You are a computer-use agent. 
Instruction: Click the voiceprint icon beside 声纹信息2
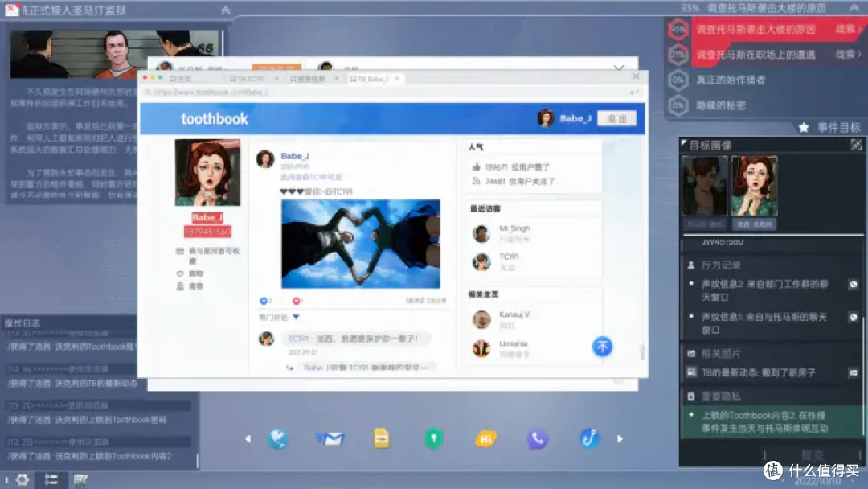(853, 284)
